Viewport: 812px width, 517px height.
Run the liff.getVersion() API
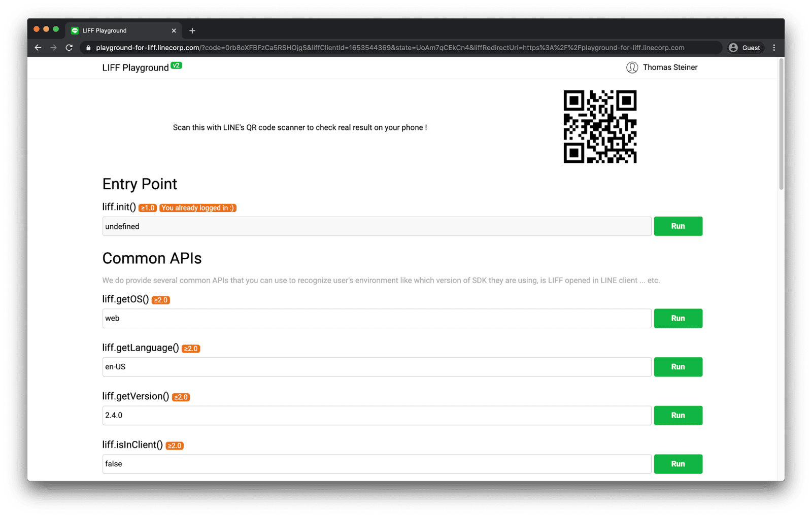coord(678,415)
